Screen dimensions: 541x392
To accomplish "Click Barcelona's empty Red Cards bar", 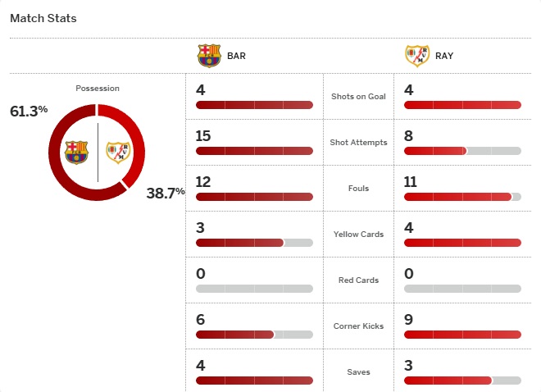I will (254, 289).
